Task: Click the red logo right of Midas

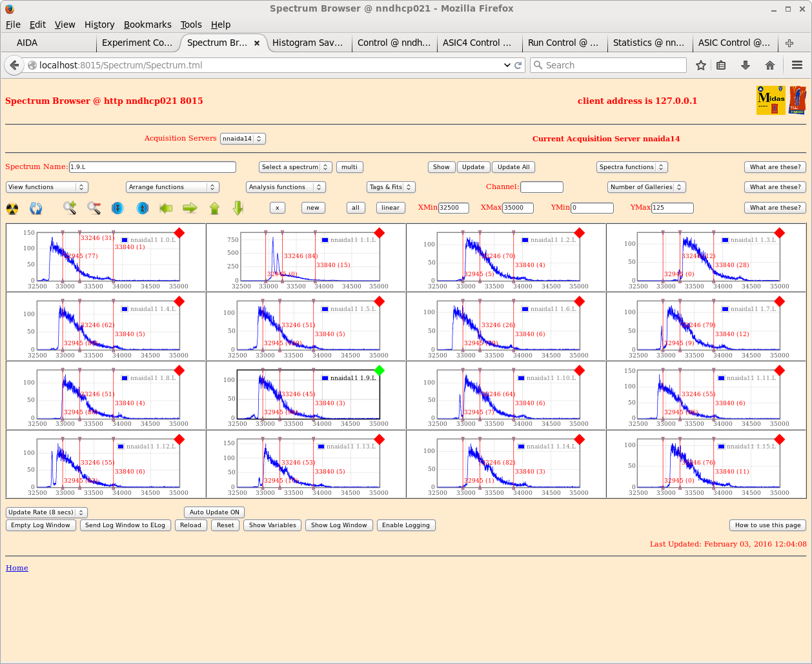Action: [797, 101]
